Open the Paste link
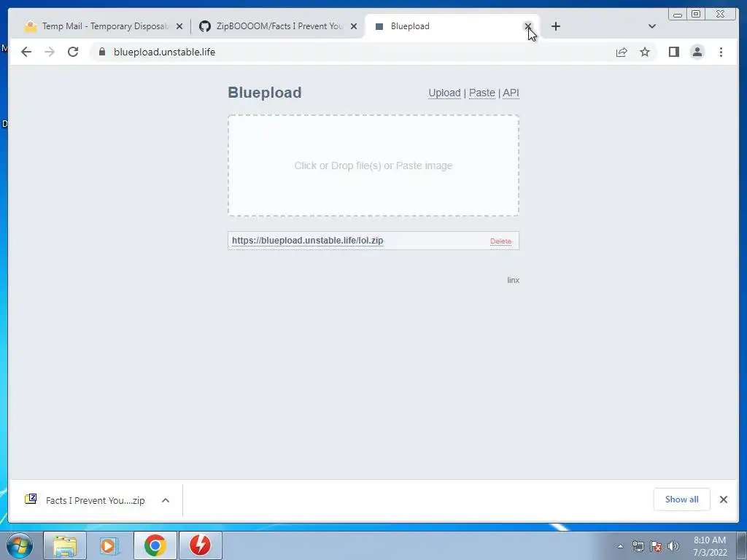This screenshot has width=747, height=560. click(x=482, y=93)
